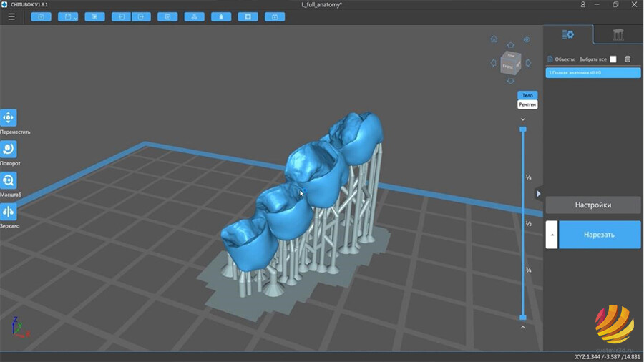Click the hollow model toolbar button

[221, 17]
